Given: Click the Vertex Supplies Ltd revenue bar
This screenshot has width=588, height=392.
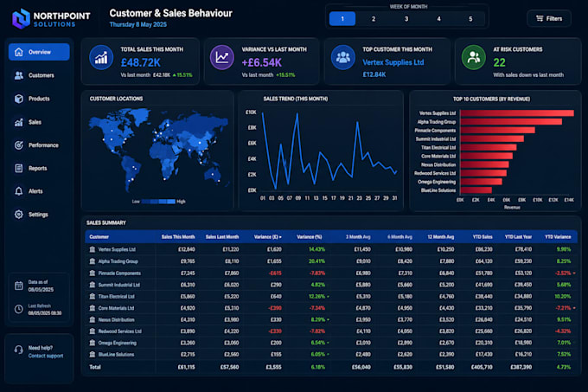Looking at the screenshot, I should (517, 113).
